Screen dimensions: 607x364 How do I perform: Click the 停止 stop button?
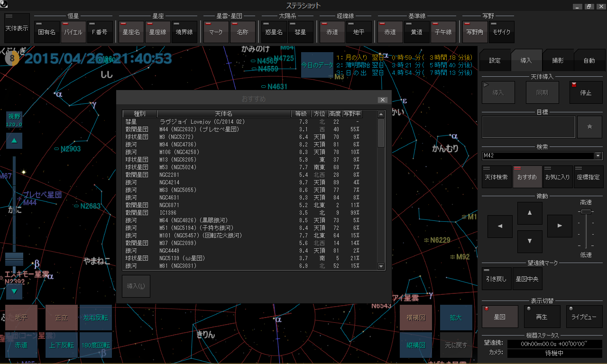point(586,92)
